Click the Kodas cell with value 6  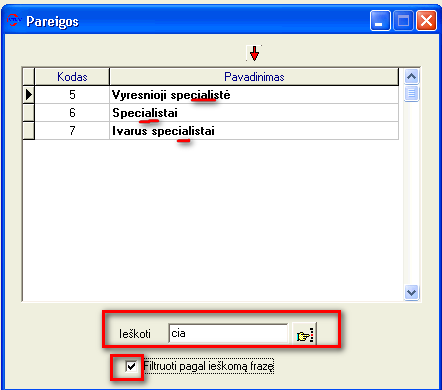pos(72,113)
